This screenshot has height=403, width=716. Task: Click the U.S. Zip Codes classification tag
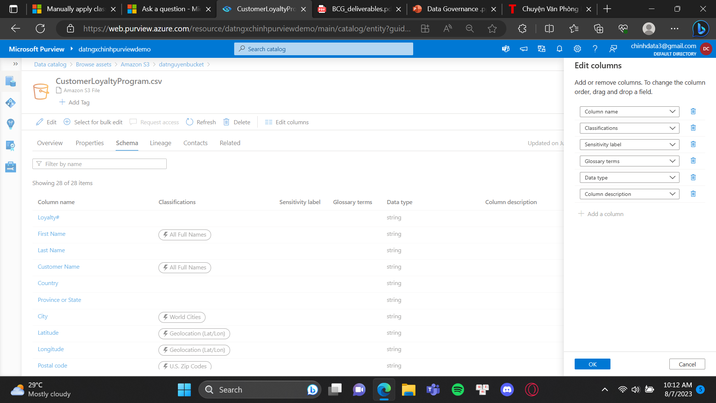click(184, 366)
